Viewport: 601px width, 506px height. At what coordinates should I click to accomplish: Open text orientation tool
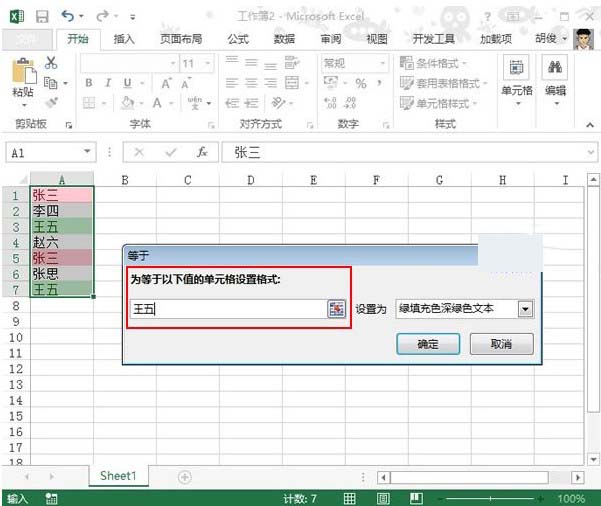[279, 103]
